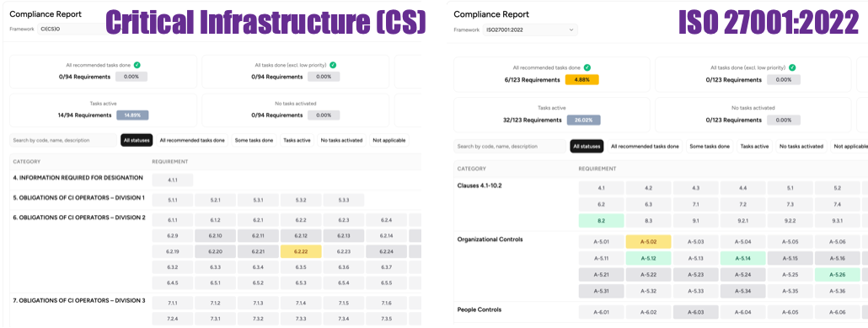
Task: Open requirement 6.2.13
Action: click(x=344, y=236)
